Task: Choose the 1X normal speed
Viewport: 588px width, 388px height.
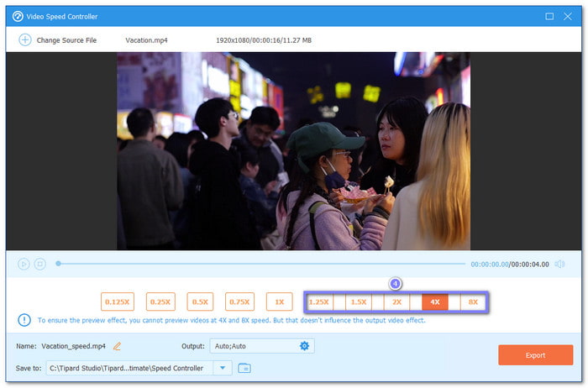Action: click(x=280, y=301)
